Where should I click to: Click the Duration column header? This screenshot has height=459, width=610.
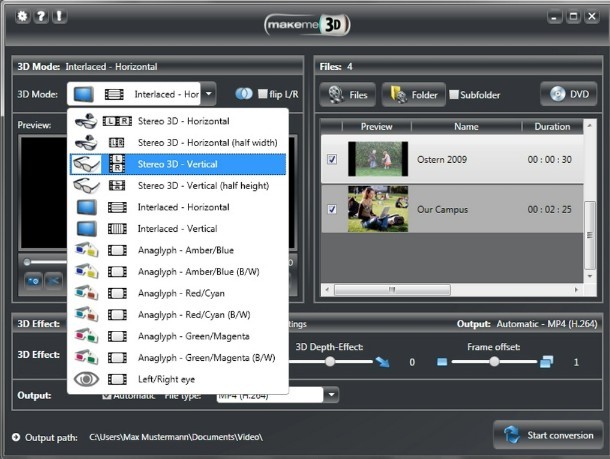click(552, 126)
